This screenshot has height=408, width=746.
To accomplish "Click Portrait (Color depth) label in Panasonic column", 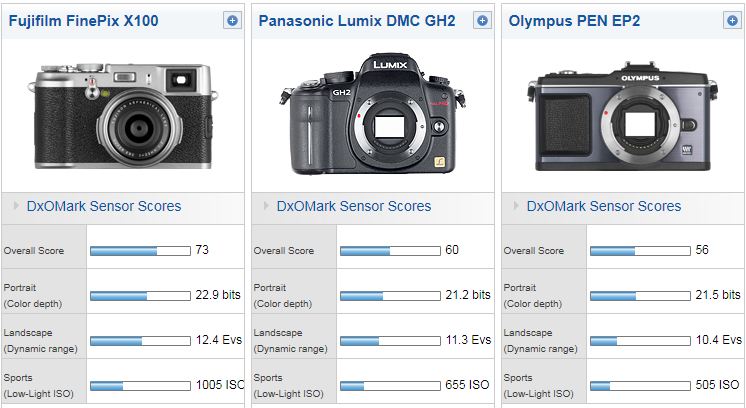I will point(283,296).
